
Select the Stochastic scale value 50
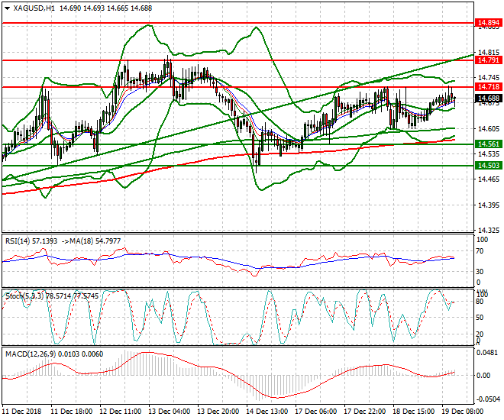pyautogui.click(x=480, y=318)
